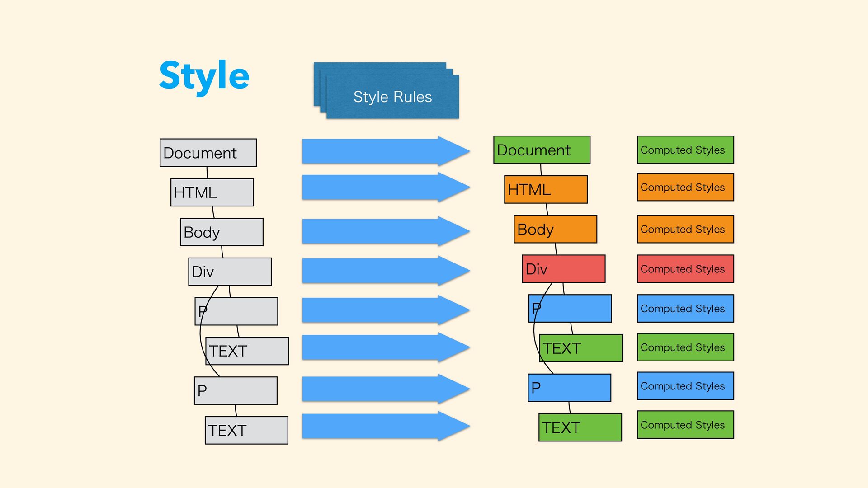
Task: Click the blue arrow in the bottom TEXT row
Action: coord(386,426)
